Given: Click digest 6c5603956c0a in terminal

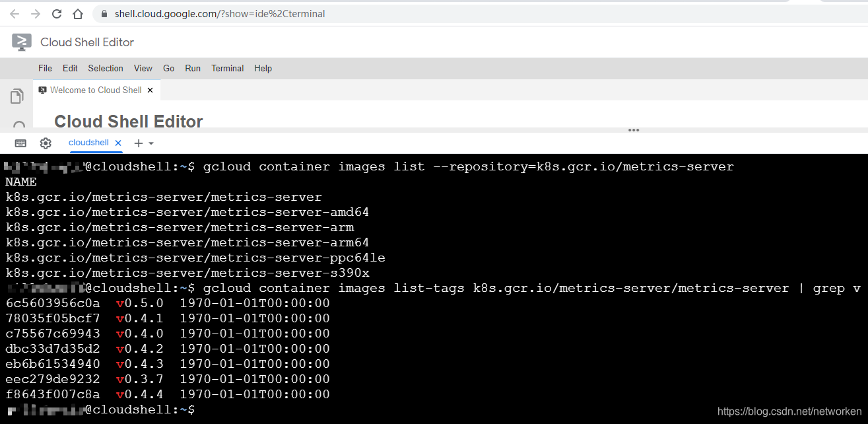Looking at the screenshot, I should click(53, 303).
